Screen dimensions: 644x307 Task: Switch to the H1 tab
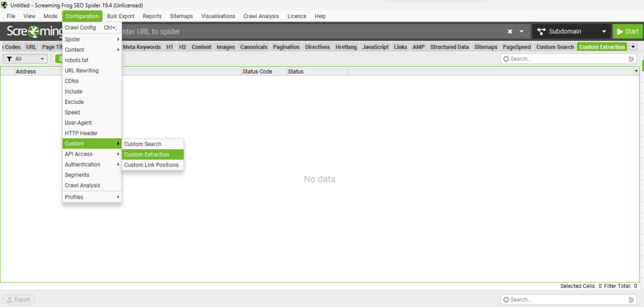[170, 47]
